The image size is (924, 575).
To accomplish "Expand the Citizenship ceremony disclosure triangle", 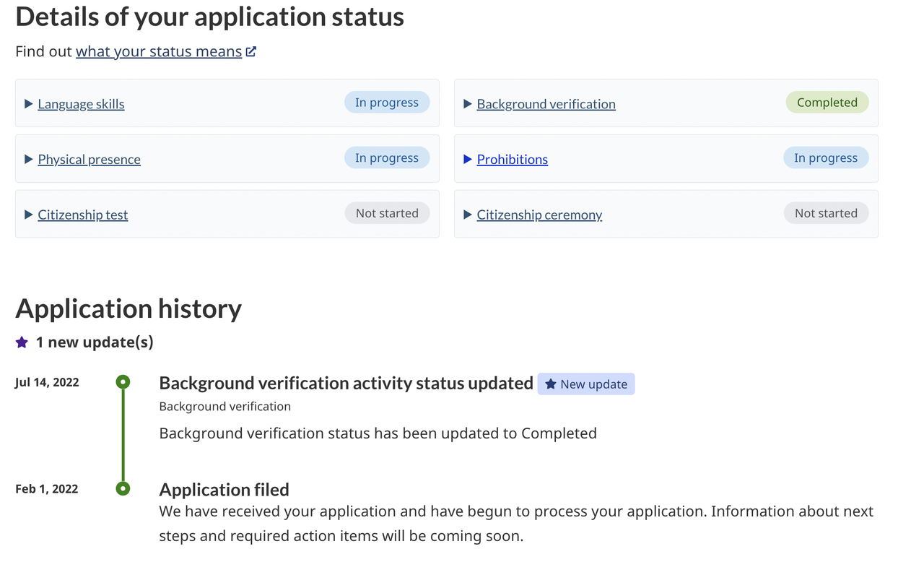I will [468, 215].
